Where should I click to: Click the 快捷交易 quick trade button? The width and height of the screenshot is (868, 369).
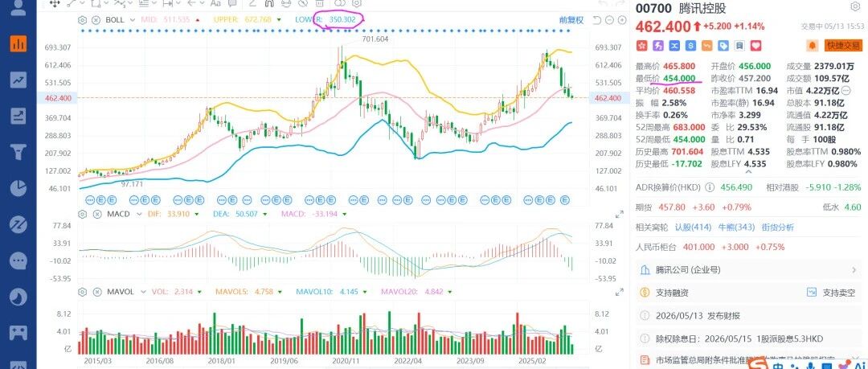(842, 46)
